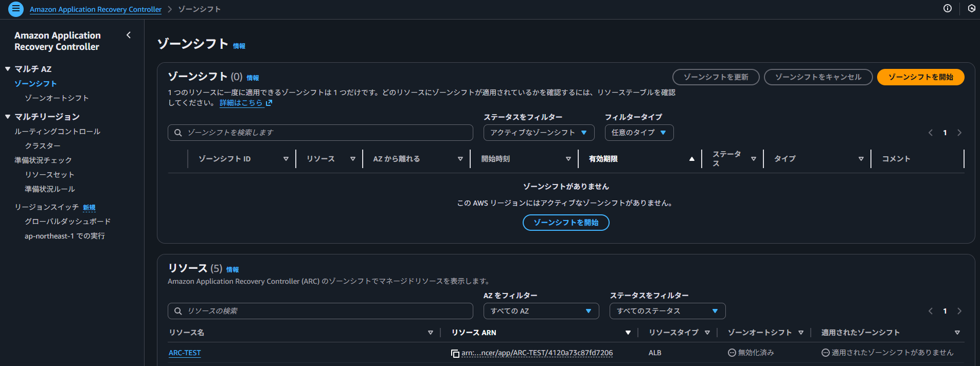Open グローバルダッシュボード in side navigation
The height and width of the screenshot is (366, 980).
click(x=67, y=222)
